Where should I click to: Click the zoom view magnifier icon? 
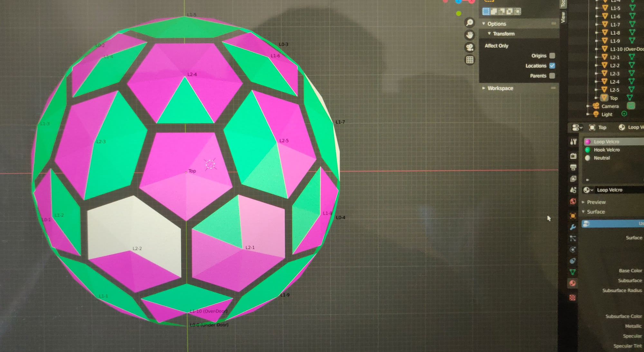pyautogui.click(x=470, y=22)
